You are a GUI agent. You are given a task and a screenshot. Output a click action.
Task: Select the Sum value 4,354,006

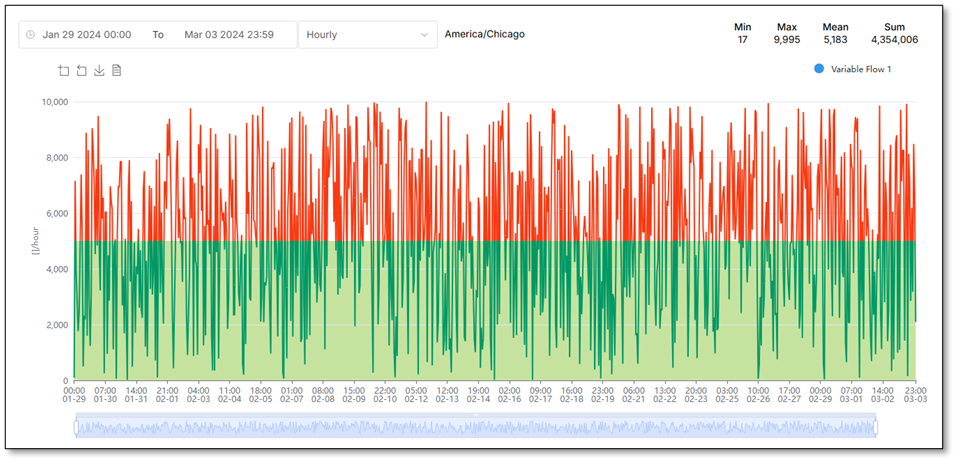[894, 40]
